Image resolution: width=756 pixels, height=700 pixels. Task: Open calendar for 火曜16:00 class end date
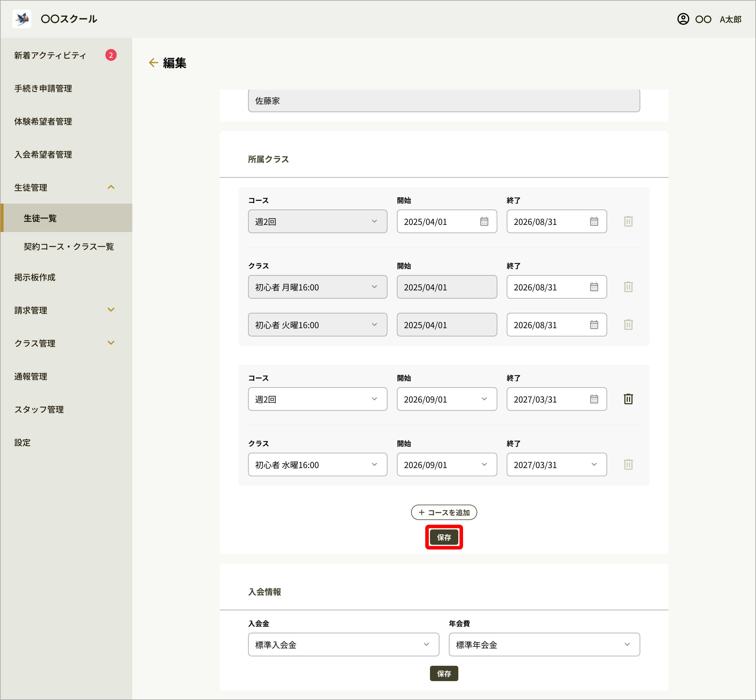[594, 325]
